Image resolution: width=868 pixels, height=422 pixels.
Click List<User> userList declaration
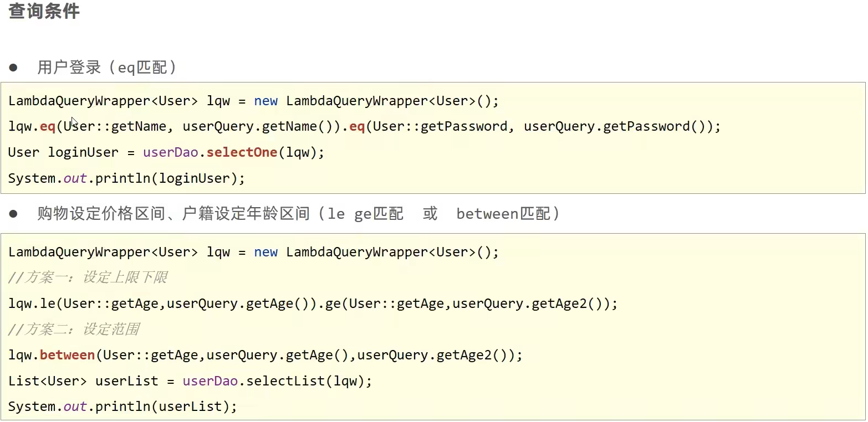pyautogui.click(x=83, y=380)
